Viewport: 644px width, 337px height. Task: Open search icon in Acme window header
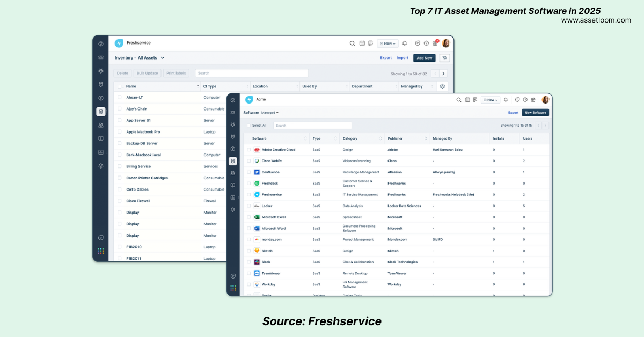[x=459, y=100]
